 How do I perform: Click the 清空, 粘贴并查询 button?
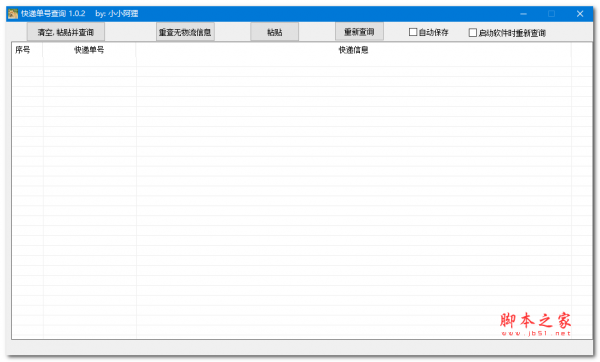(66, 32)
